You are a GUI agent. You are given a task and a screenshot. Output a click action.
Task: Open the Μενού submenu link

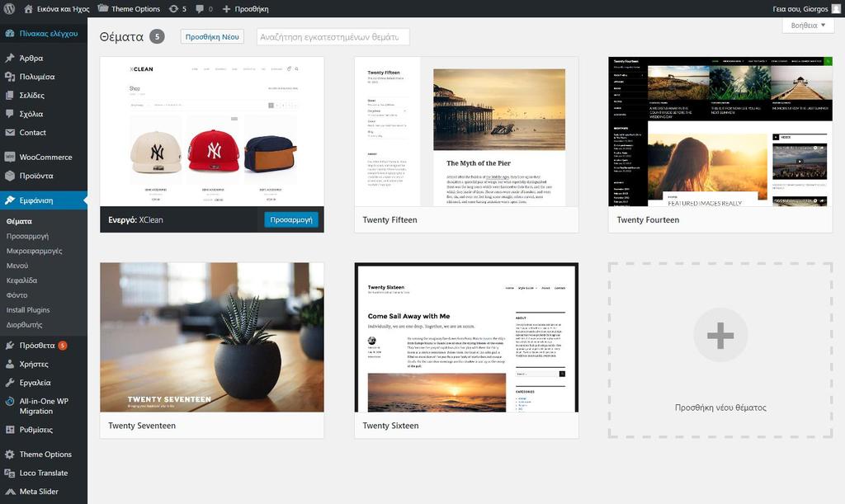point(17,266)
